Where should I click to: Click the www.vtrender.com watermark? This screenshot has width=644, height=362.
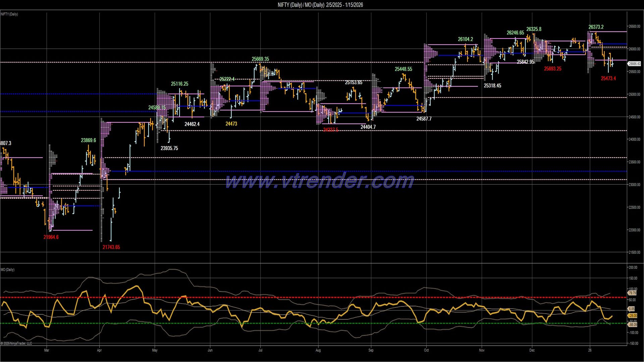coord(319,181)
